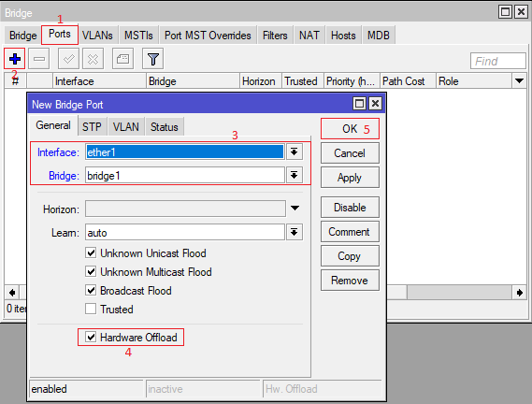This screenshot has height=404, width=532.
Task: Click the minus remove toolbar icon
Action: [x=38, y=59]
